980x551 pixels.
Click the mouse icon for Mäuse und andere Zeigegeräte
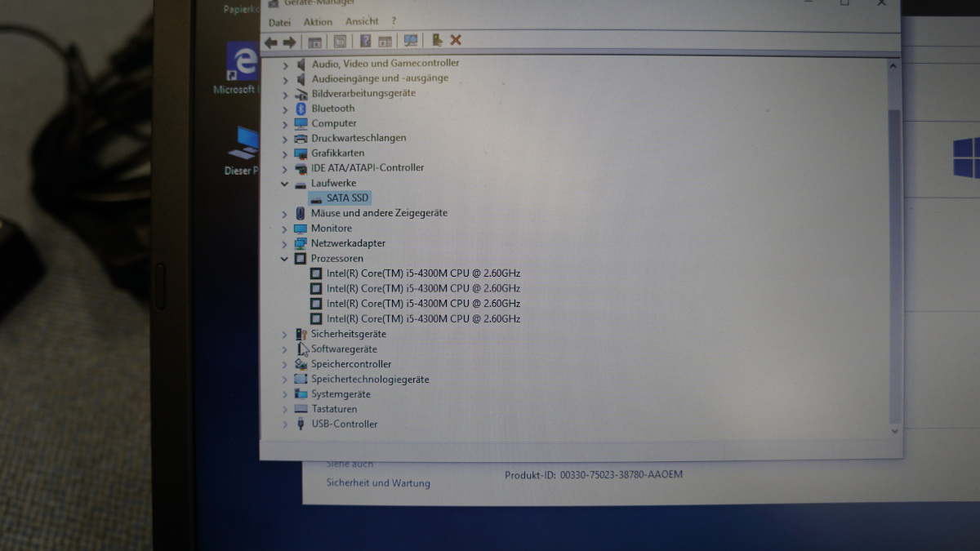pyautogui.click(x=301, y=213)
